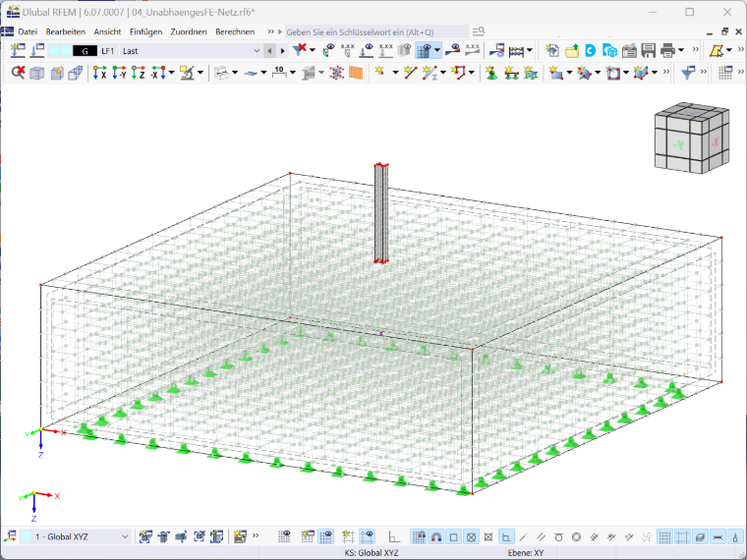
Task: Toggle the dotted grid display button
Action: point(664,537)
